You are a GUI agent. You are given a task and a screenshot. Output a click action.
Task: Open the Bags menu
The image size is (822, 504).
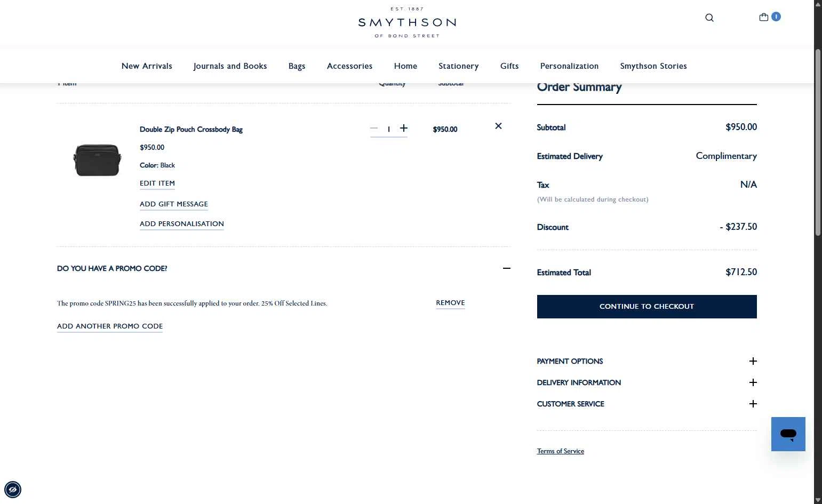pos(297,66)
